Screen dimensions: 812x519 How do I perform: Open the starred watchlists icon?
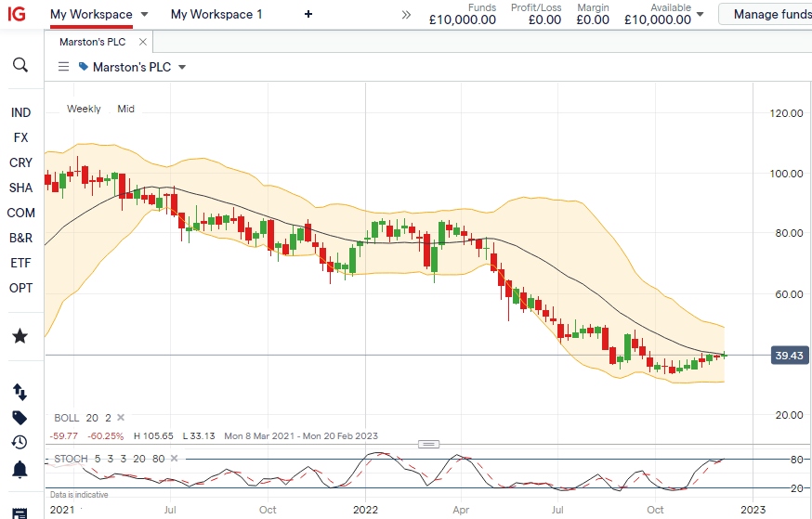click(20, 336)
